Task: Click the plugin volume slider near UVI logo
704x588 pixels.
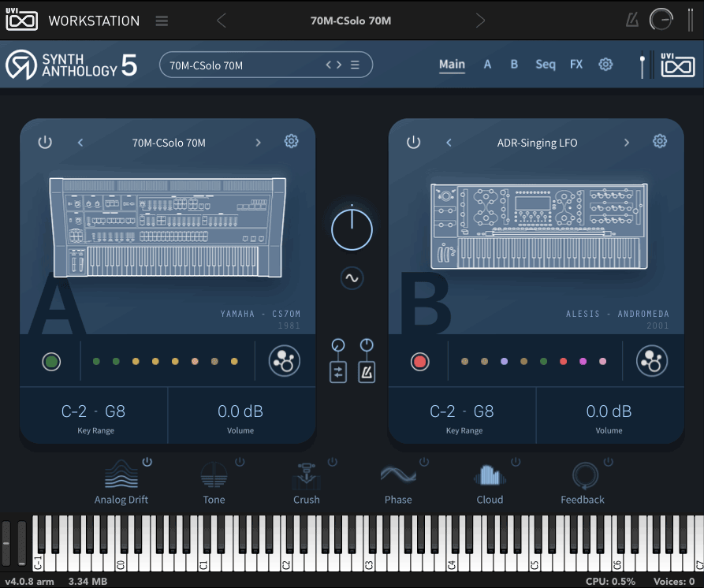Action: coord(642,65)
